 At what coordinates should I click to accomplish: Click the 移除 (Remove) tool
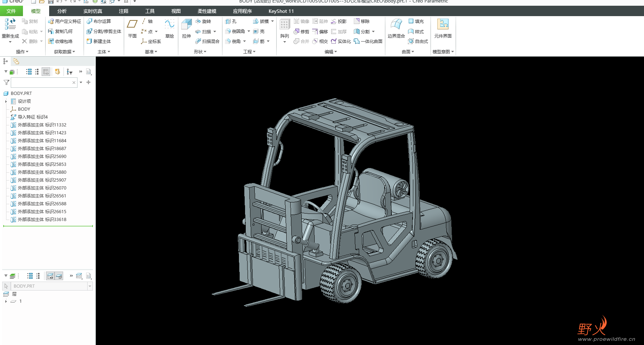(362, 21)
